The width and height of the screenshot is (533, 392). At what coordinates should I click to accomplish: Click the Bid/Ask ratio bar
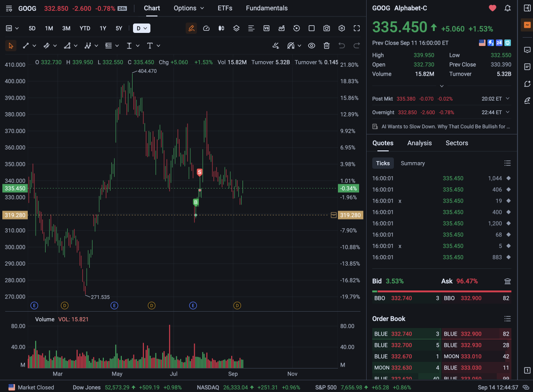pyautogui.click(x=441, y=291)
